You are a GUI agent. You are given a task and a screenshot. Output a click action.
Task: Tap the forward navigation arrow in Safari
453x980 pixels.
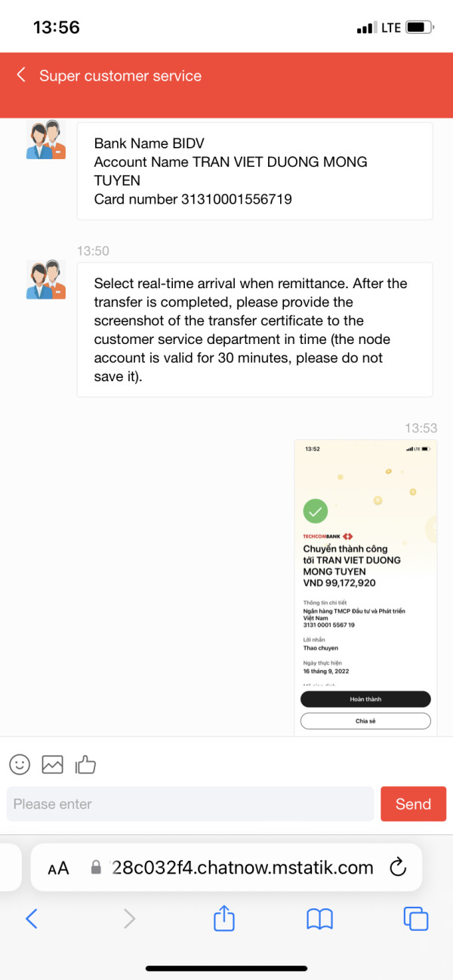tap(129, 918)
